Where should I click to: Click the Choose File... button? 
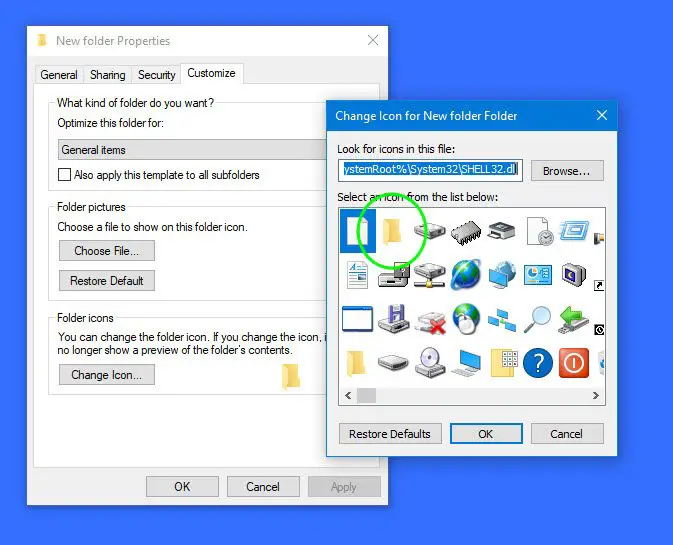coord(106,251)
